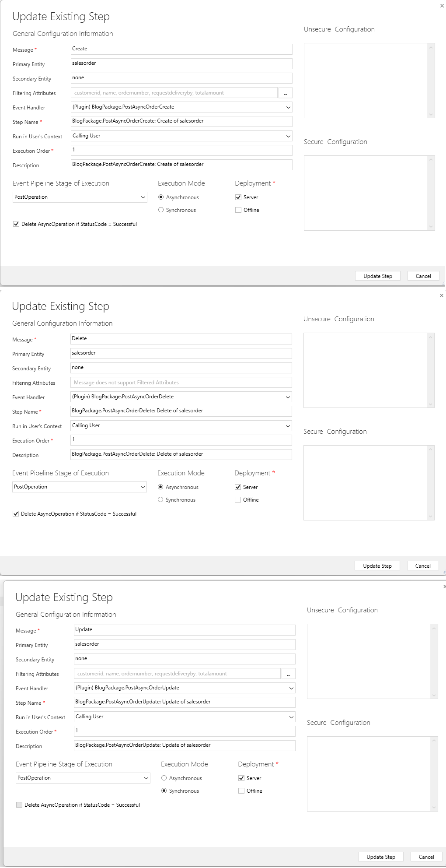Click Primary Entity field in the Create dialog
Viewport: 446px width, 868px height.
click(181, 63)
